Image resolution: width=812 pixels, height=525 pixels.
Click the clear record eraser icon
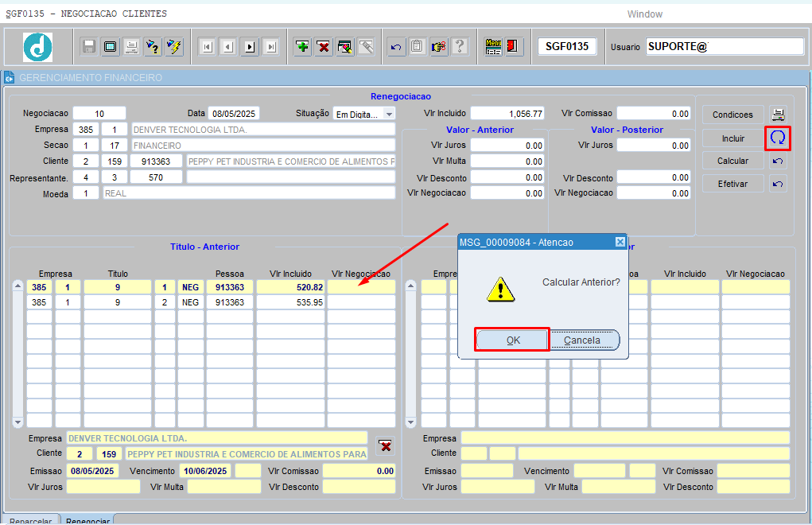pyautogui.click(x=345, y=47)
